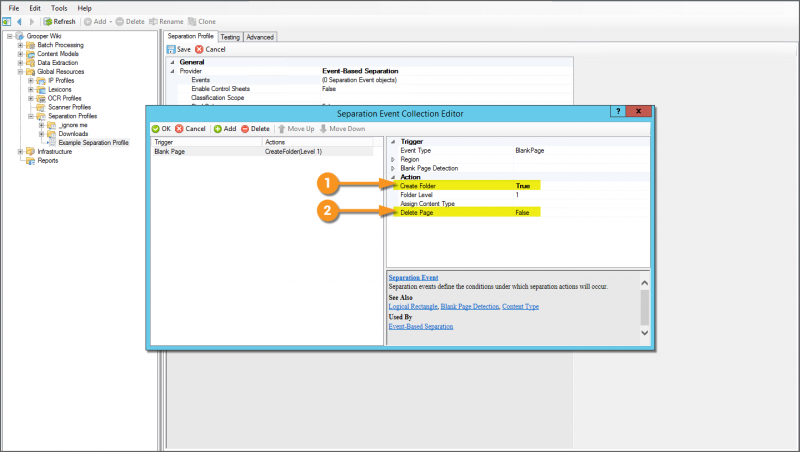
Task: Collapse the Separation Profiles node
Action: coord(31,116)
